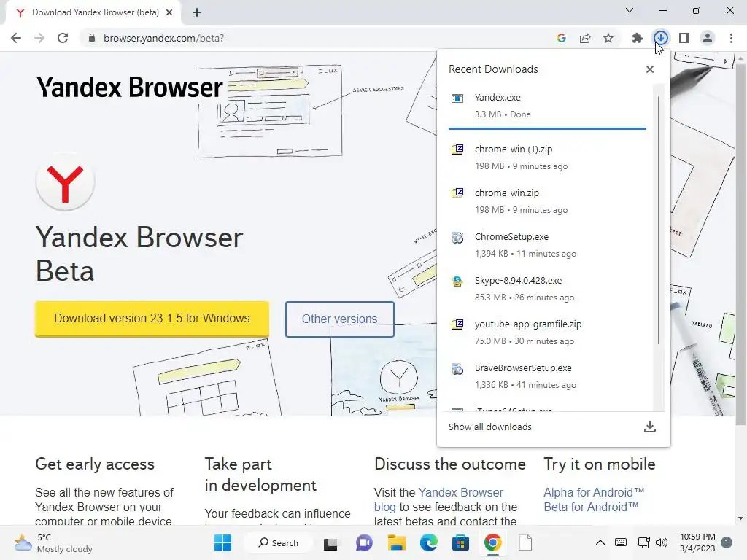Image resolution: width=747 pixels, height=560 pixels.
Task: Open Skype-8.94.0.428.exe file name
Action: 519,281
